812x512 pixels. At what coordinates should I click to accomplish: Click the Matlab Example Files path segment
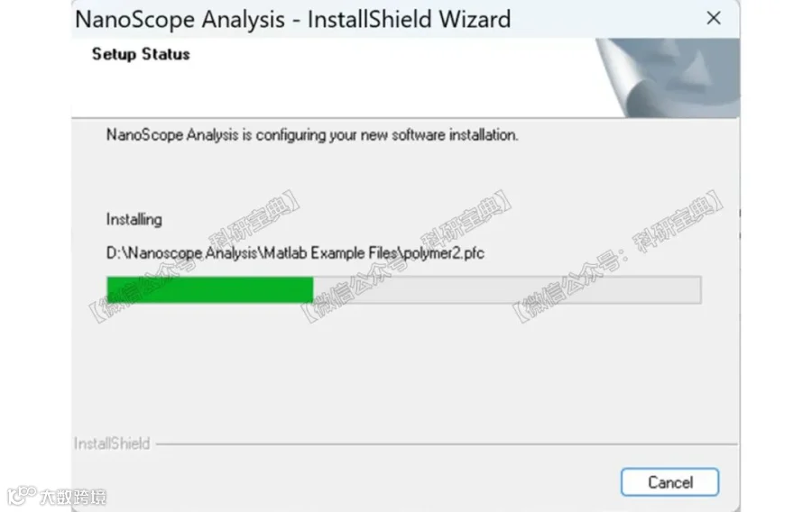tap(330, 253)
